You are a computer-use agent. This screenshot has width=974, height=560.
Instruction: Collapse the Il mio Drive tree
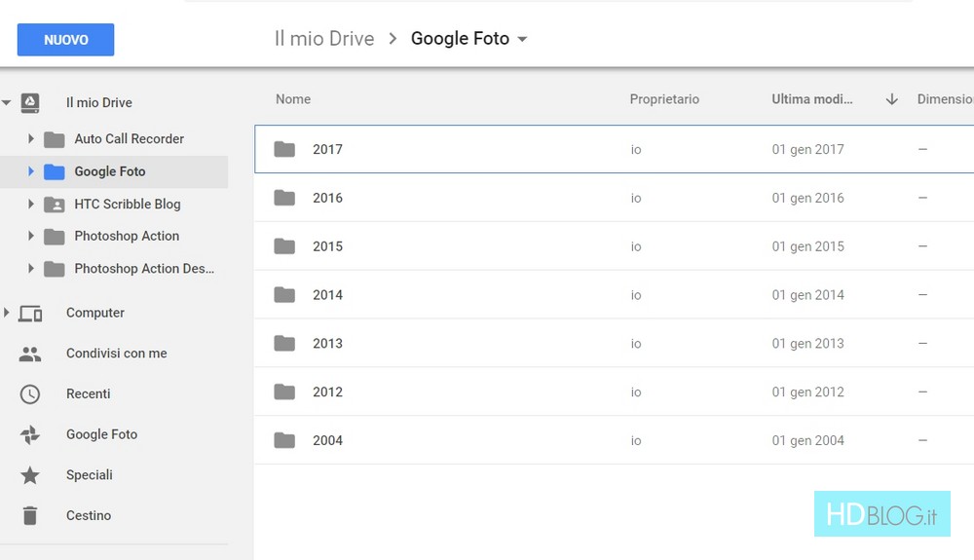6,102
